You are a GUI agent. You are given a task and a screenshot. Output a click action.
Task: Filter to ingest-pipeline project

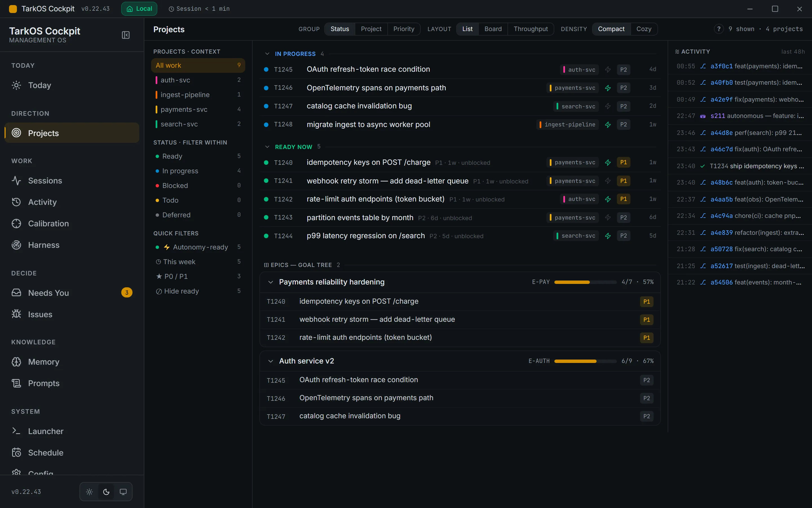tap(198, 95)
